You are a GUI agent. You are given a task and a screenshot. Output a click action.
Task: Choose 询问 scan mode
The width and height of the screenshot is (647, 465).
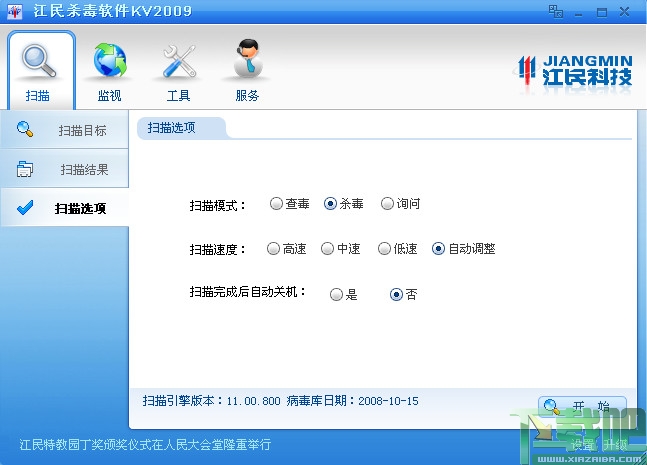tap(400, 203)
